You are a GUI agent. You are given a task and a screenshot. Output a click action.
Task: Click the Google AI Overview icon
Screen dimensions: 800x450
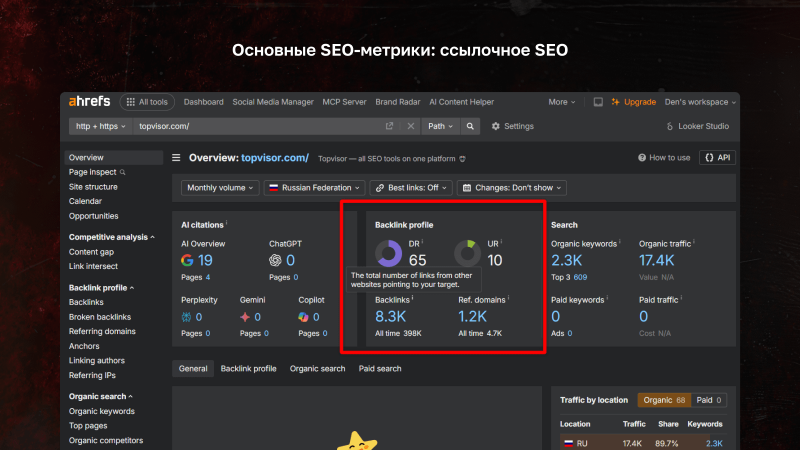point(187,260)
